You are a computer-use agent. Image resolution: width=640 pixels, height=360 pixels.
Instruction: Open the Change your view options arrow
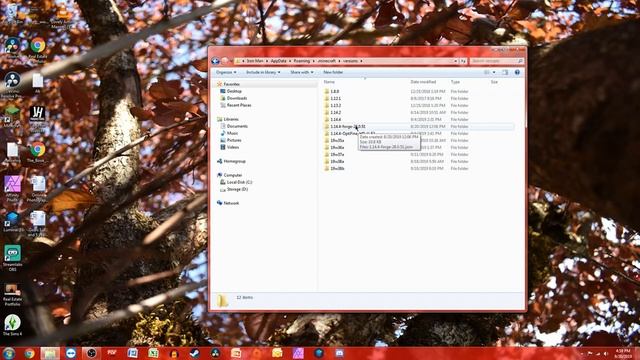[x=494, y=72]
